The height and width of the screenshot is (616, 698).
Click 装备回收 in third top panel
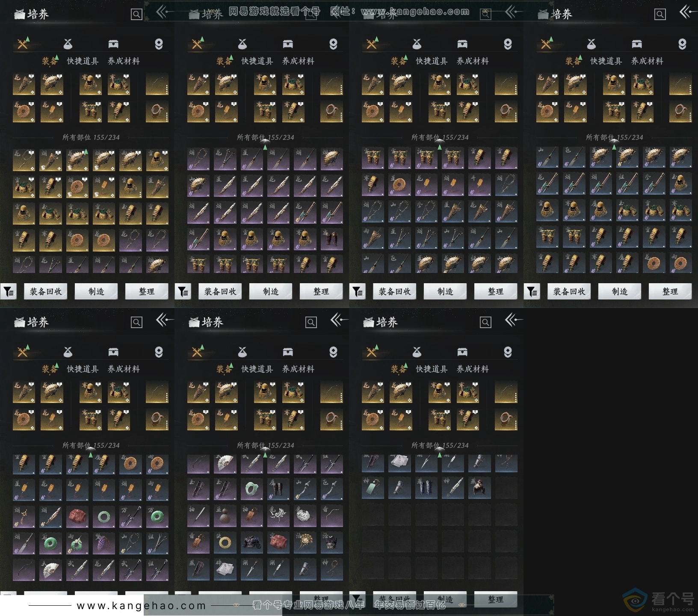[x=395, y=292]
